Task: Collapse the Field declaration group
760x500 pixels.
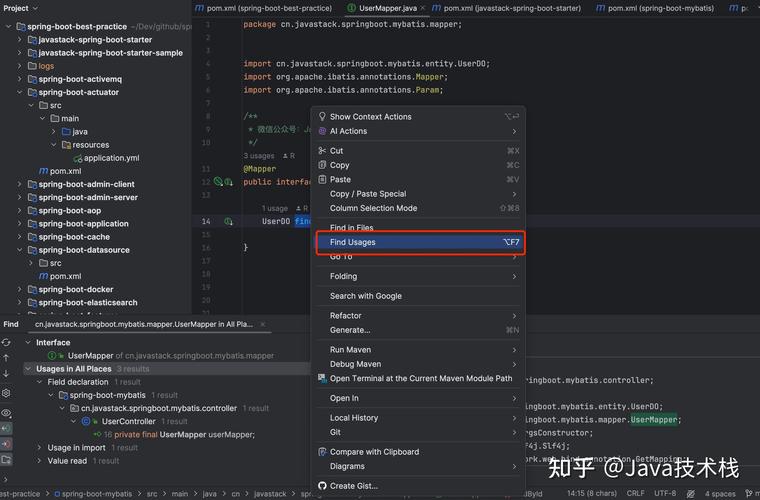Action: click(x=39, y=382)
